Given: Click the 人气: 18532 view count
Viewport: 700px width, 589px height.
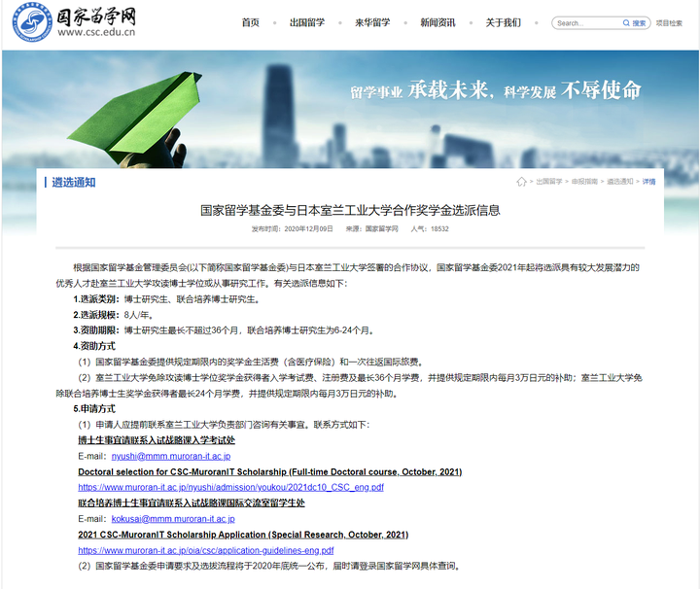Looking at the screenshot, I should 430,229.
